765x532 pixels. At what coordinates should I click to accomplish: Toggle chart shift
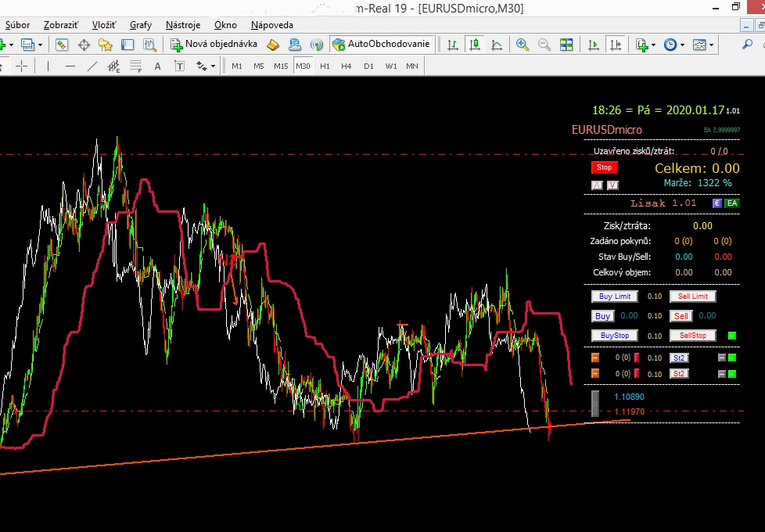coord(616,45)
